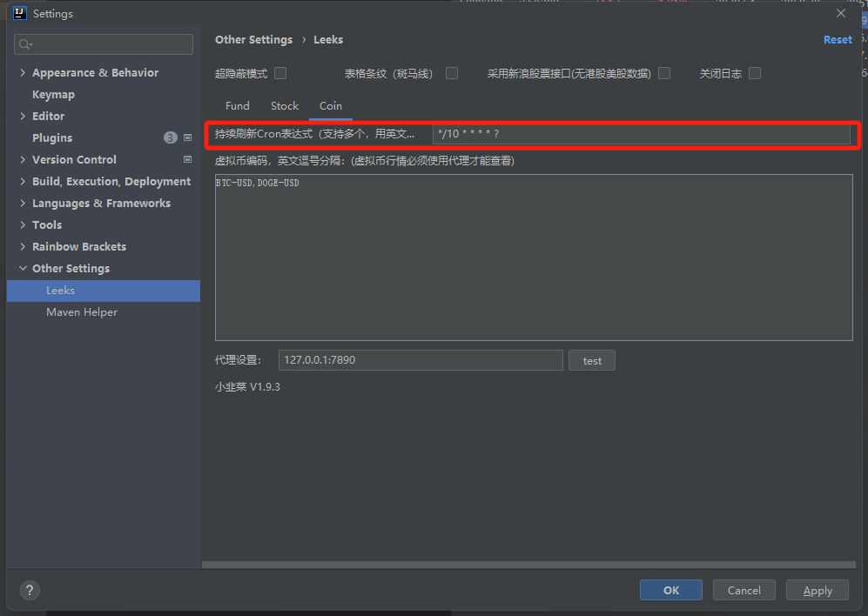This screenshot has height=616, width=868.
Task: Click the search magnifier icon in settings search
Action: tap(25, 44)
